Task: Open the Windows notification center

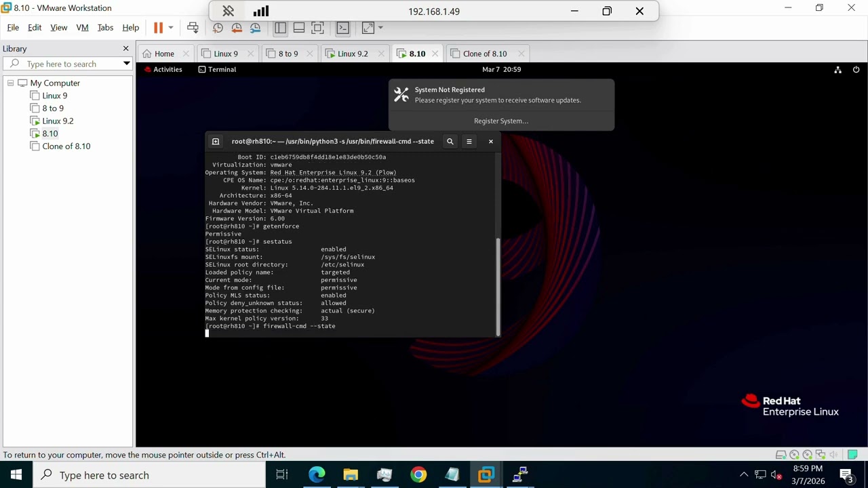Action: pos(846,474)
